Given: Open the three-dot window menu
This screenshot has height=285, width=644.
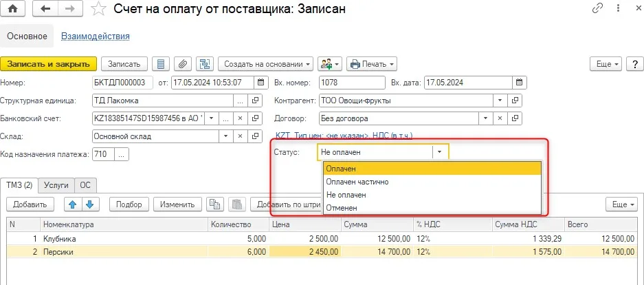Looking at the screenshot, I should point(618,8).
